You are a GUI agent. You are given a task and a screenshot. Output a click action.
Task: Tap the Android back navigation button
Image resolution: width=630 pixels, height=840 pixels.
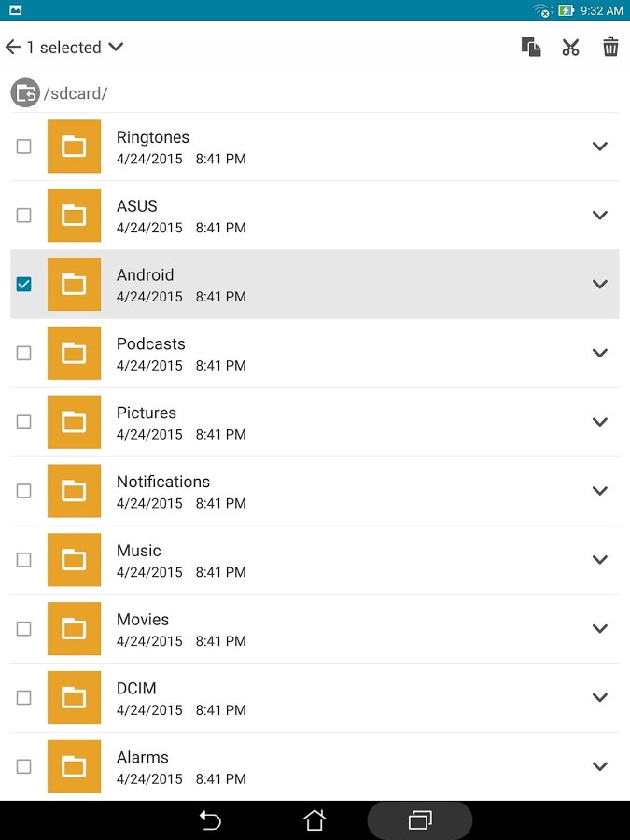210,819
